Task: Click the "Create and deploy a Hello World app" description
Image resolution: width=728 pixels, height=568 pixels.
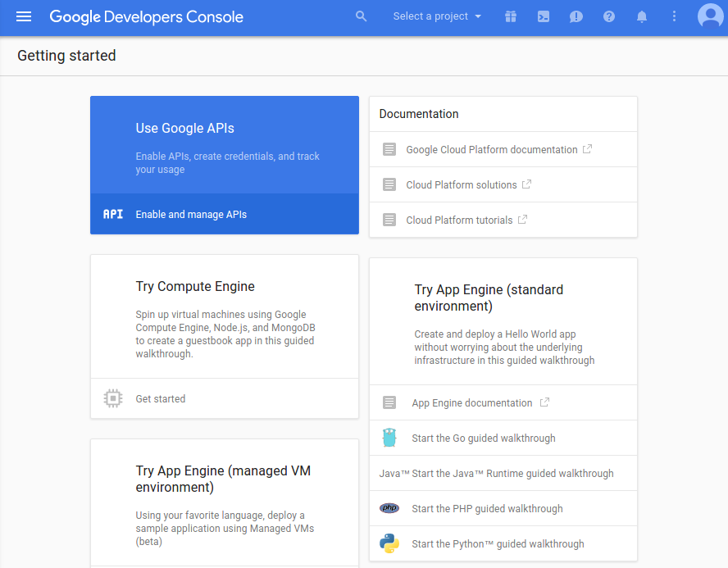Action: (x=504, y=348)
